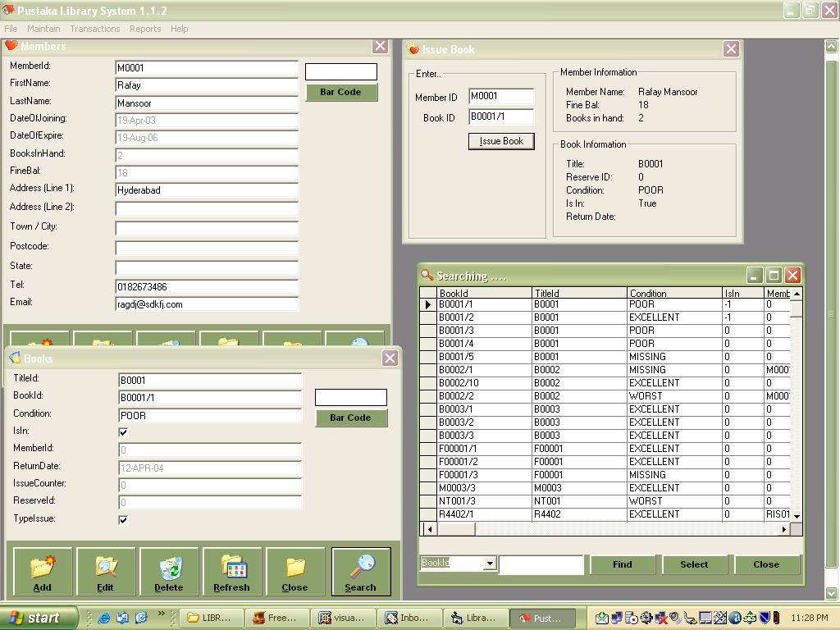Toggle the TypeIssue checkbox
Image resolution: width=840 pixels, height=630 pixels.
point(123,520)
